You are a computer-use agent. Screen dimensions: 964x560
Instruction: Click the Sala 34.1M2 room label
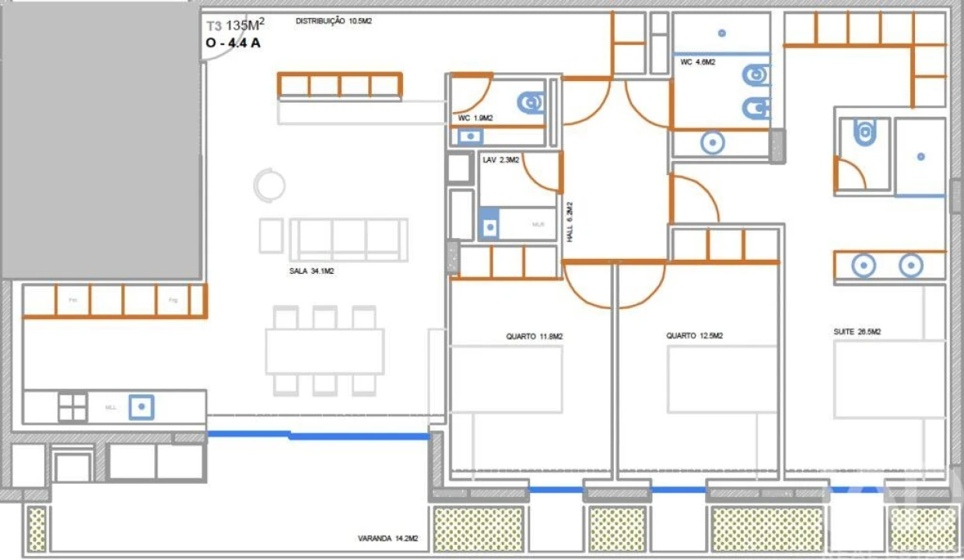[310, 271]
